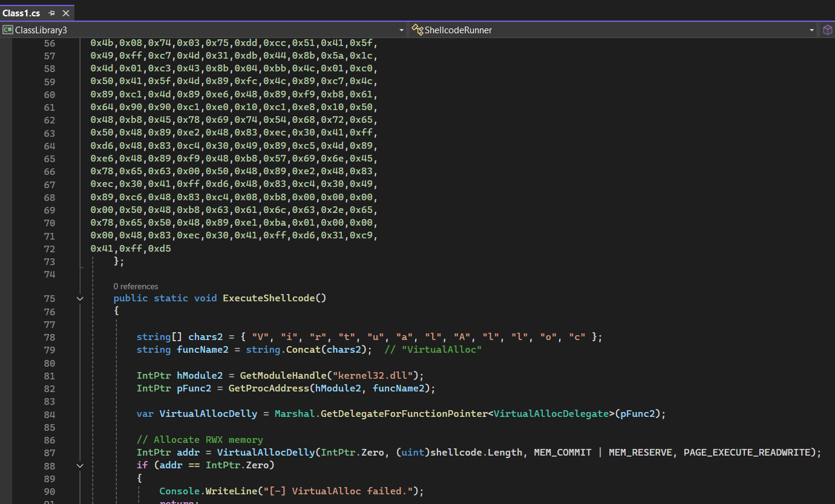The width and height of the screenshot is (835, 504).
Task: Click the C# project icon beside ClassLibrary3
Action: (x=8, y=30)
